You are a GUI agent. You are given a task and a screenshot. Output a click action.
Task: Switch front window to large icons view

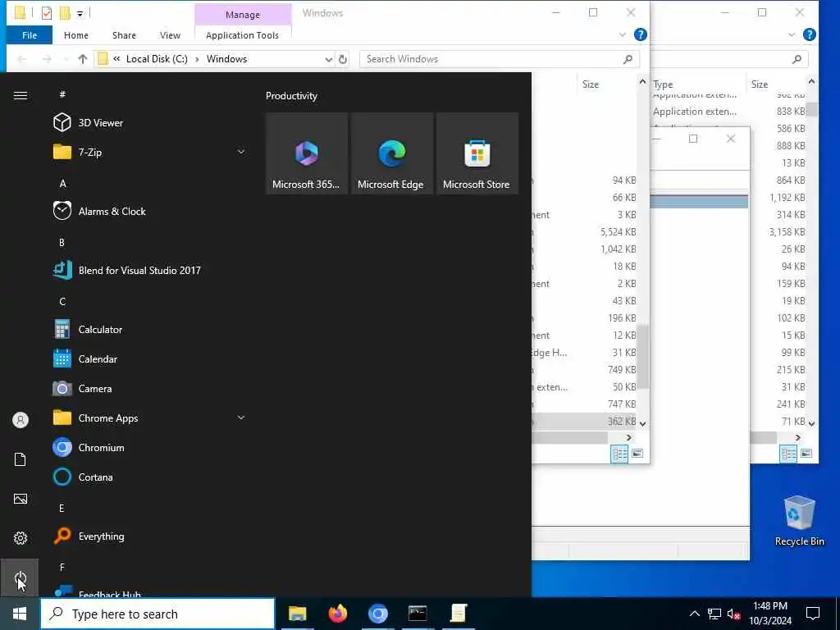(x=637, y=454)
